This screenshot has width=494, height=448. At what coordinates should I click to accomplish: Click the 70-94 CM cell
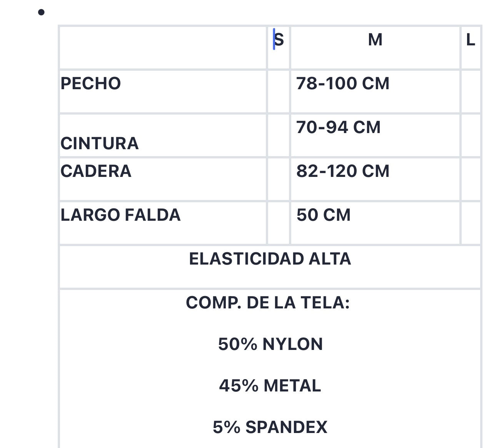click(375, 135)
